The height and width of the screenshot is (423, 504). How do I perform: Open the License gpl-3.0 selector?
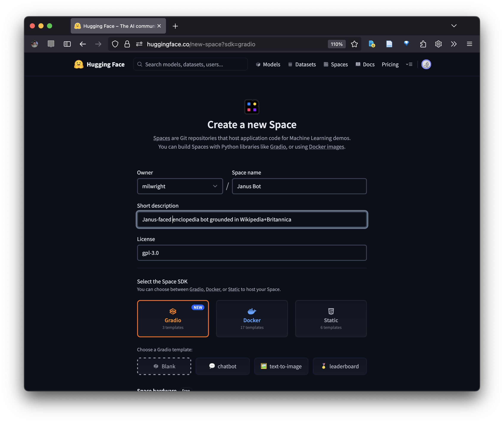[x=252, y=253]
